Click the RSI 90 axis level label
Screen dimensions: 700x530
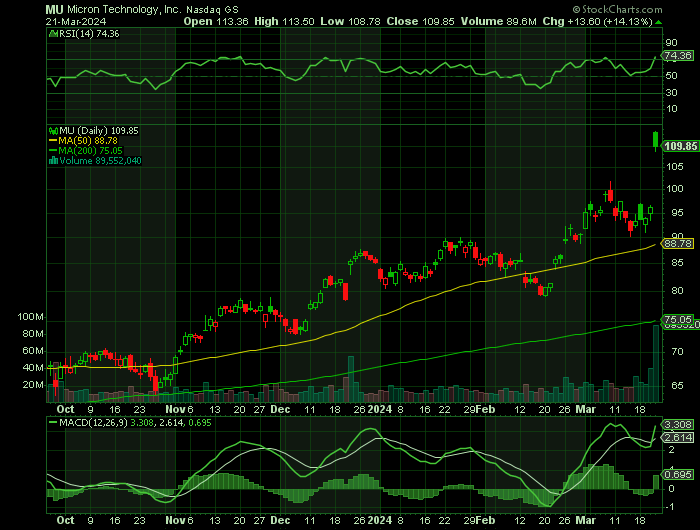(x=671, y=43)
